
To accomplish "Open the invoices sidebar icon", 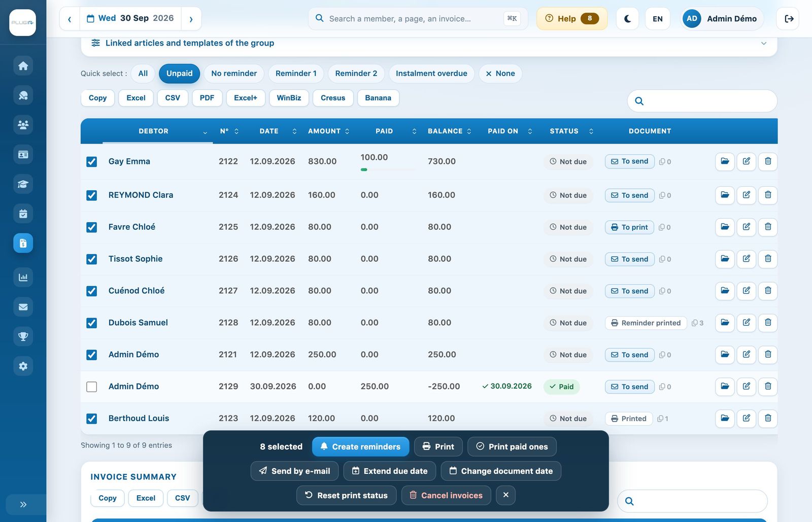I will click(23, 243).
